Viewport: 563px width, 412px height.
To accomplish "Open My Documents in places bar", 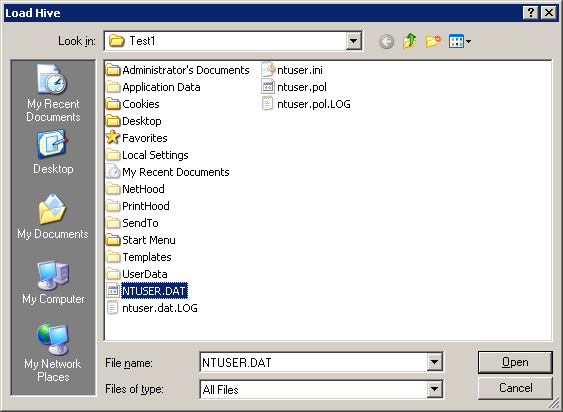I will tap(53, 217).
